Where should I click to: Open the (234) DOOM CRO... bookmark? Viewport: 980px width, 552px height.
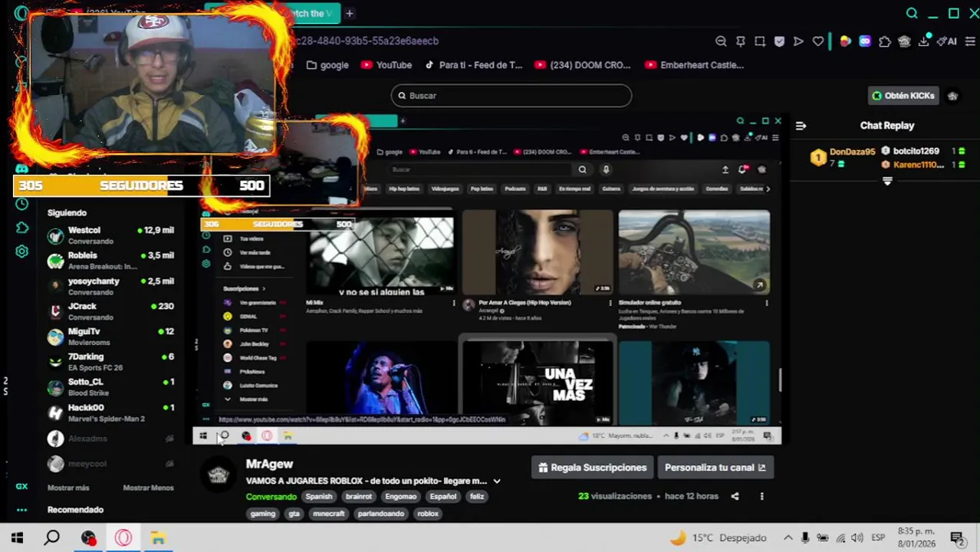[x=582, y=65]
